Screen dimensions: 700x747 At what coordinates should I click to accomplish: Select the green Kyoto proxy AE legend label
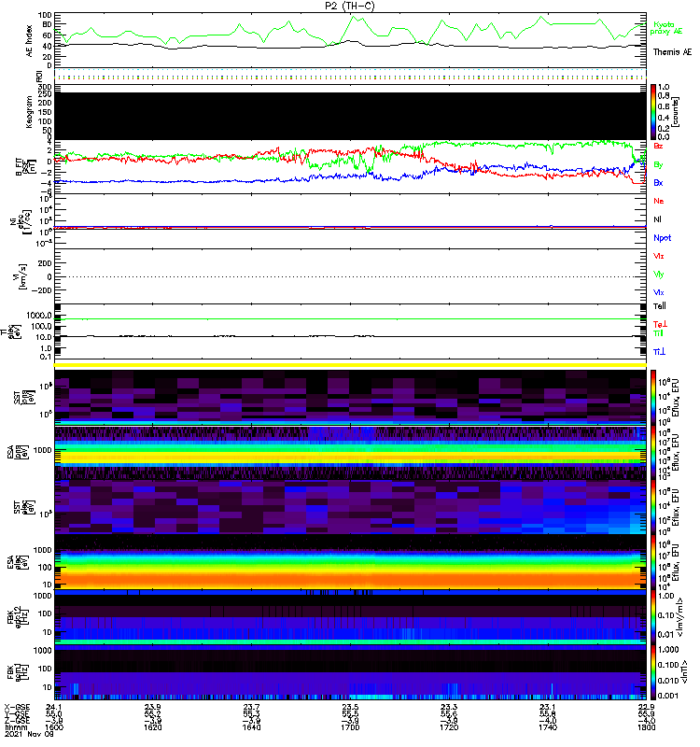pyautogui.click(x=665, y=28)
